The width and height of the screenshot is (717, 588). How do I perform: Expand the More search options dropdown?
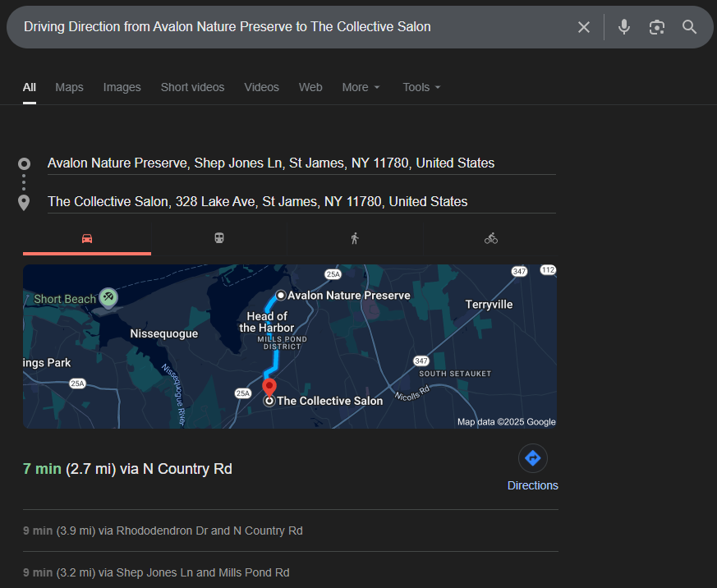point(361,87)
